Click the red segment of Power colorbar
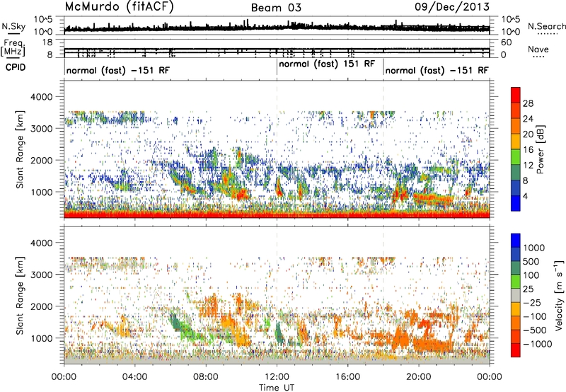The width and height of the screenshot is (566, 392). [516, 95]
